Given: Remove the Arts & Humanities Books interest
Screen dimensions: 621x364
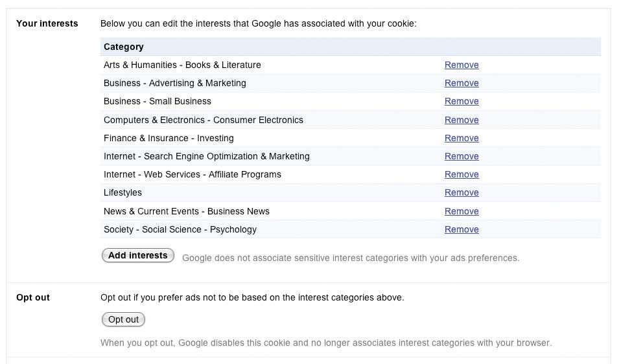Looking at the screenshot, I should 462,65.
